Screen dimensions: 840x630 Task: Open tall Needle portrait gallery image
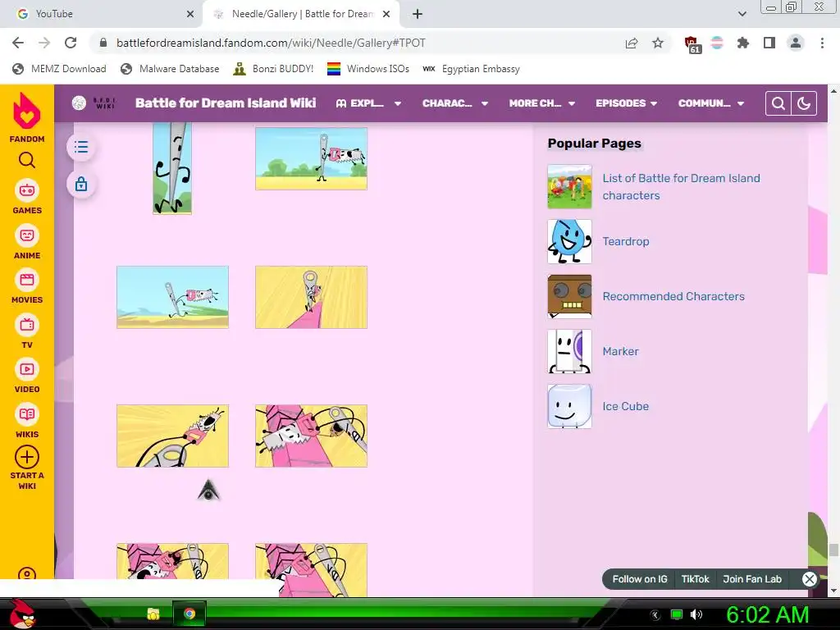(172, 168)
